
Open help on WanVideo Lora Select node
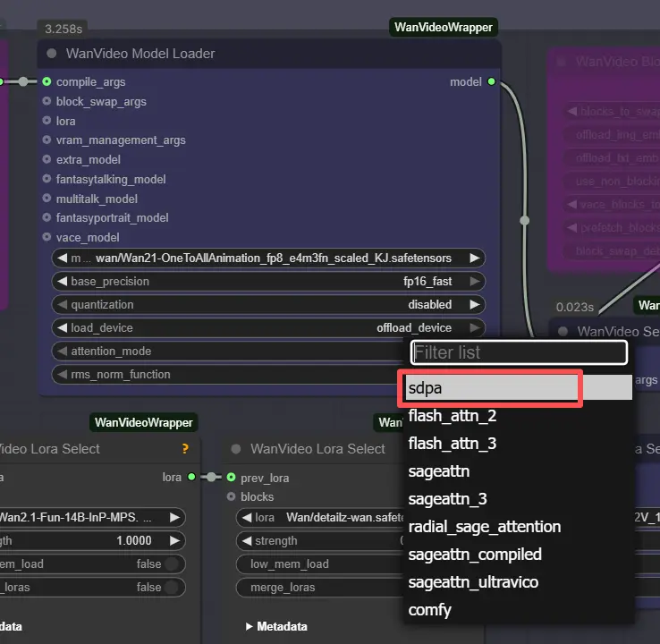[184, 449]
